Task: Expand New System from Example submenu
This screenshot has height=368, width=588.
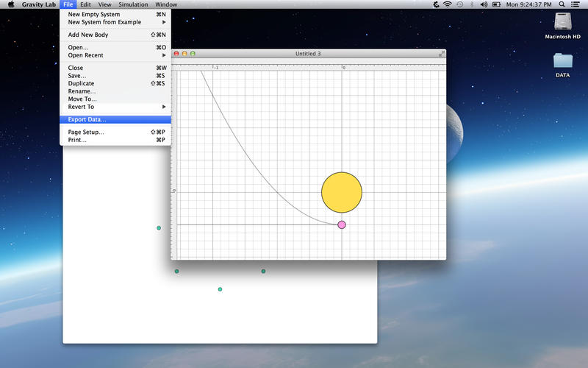Action: (115, 22)
